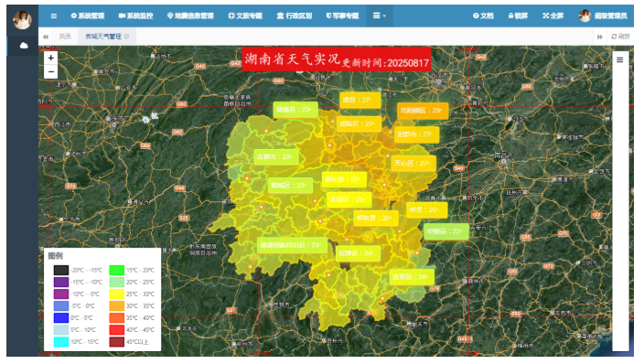Viewport: 644px width, 364px height.
Task: Toggle the sidebar hamburger menu in header
Action: click(53, 16)
